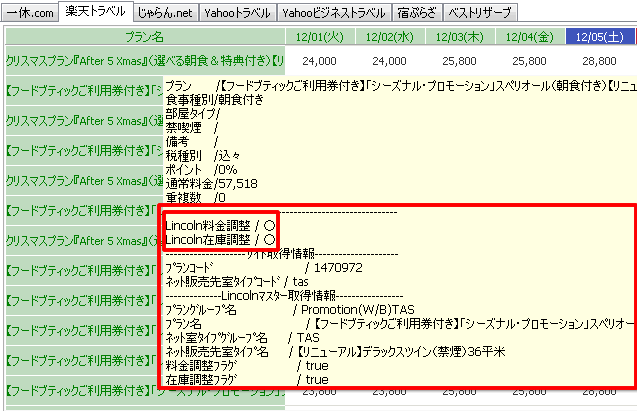The width and height of the screenshot is (637, 411).
Task: Go to the ベストリザーブ tab
Action: coord(478,13)
